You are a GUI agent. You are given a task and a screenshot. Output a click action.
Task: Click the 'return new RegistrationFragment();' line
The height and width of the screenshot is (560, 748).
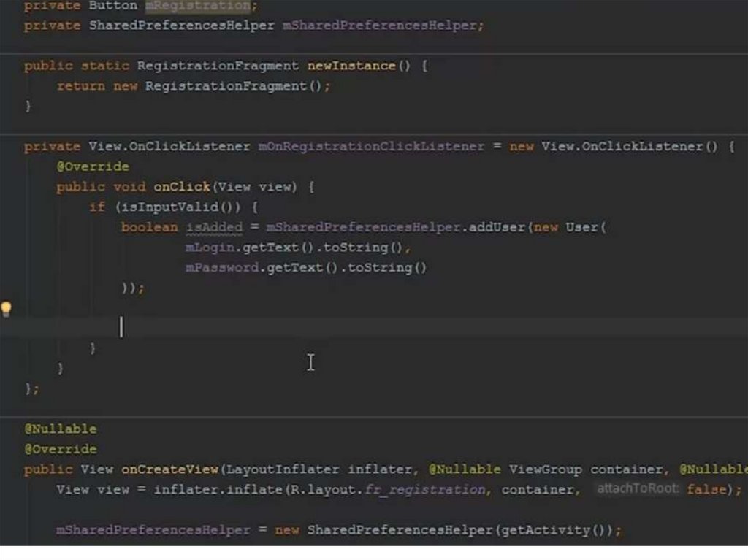(x=193, y=86)
